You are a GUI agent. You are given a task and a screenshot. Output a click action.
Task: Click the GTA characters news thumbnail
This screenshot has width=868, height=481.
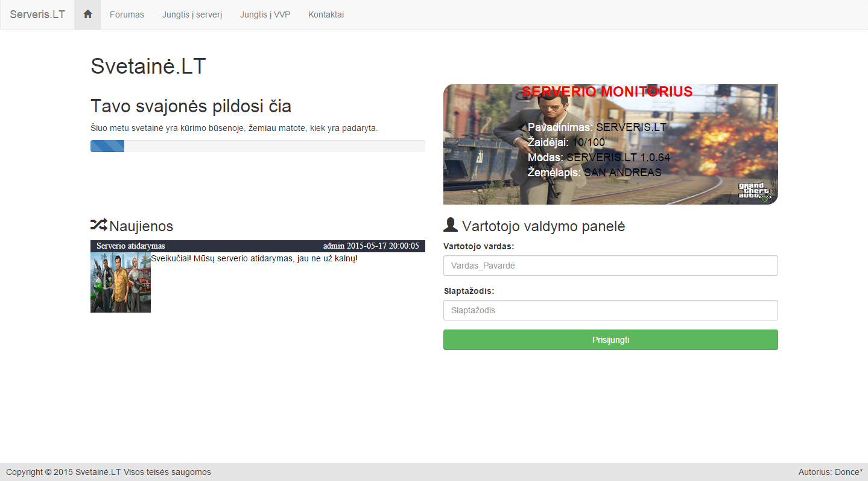coord(121,282)
